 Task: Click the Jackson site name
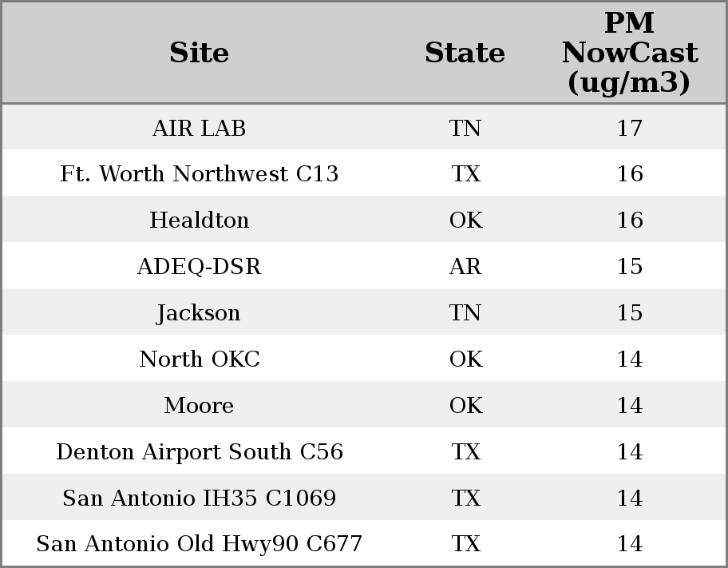point(199,313)
